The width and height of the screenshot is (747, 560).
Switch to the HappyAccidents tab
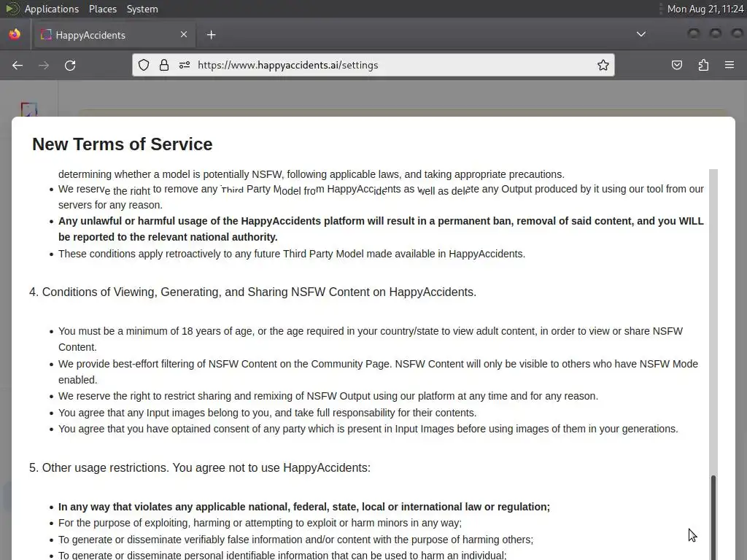[x=113, y=35]
